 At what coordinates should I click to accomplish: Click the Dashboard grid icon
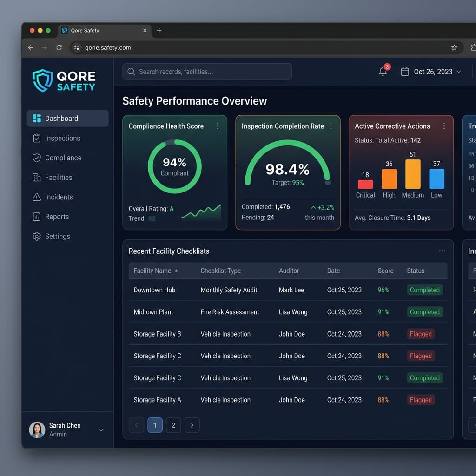coord(37,119)
